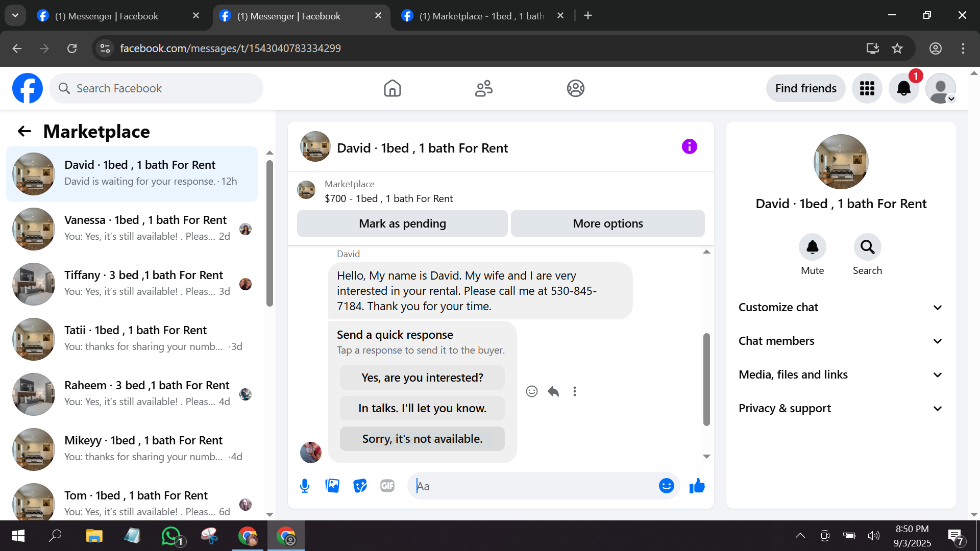Send quick reply "Yes, are you interested?"

click(x=422, y=378)
